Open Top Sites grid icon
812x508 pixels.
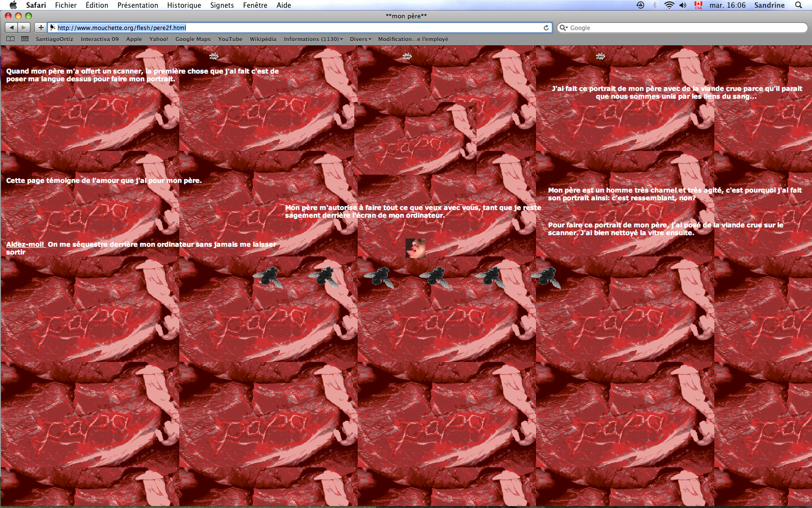coord(25,39)
